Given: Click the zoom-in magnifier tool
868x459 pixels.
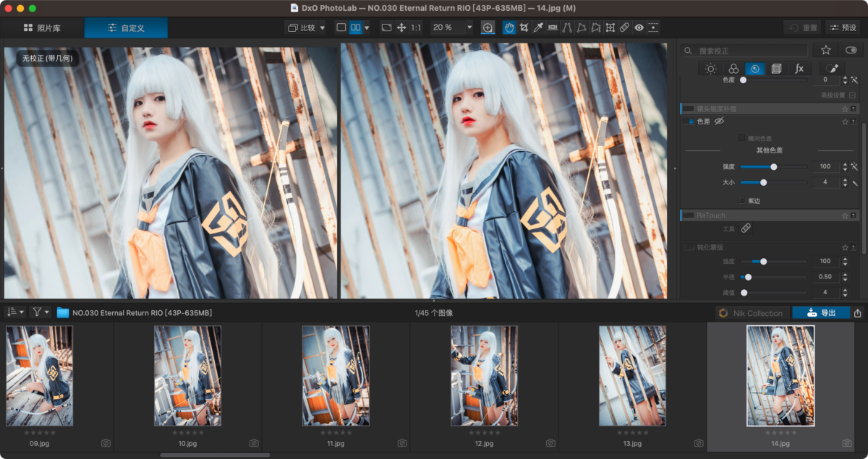Looking at the screenshot, I should (488, 27).
